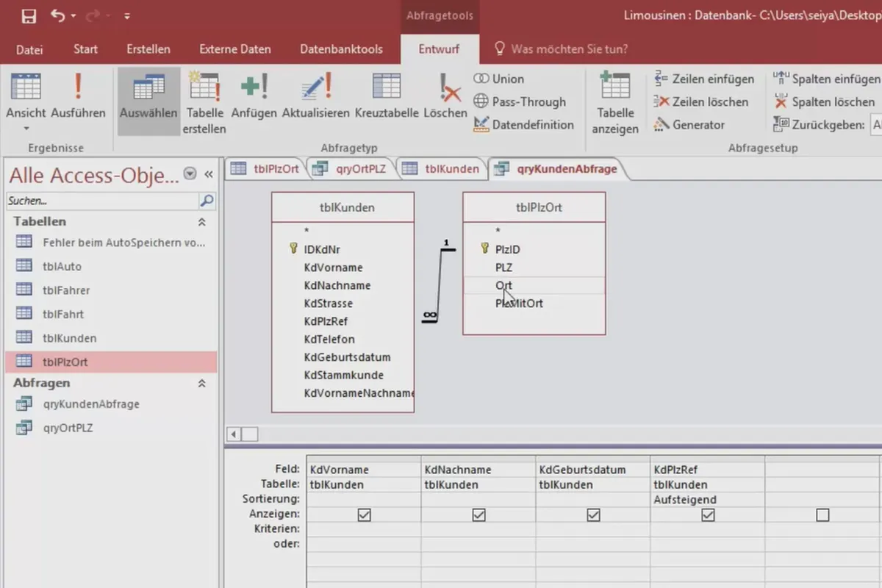Click Zeilen löschen

(x=701, y=101)
